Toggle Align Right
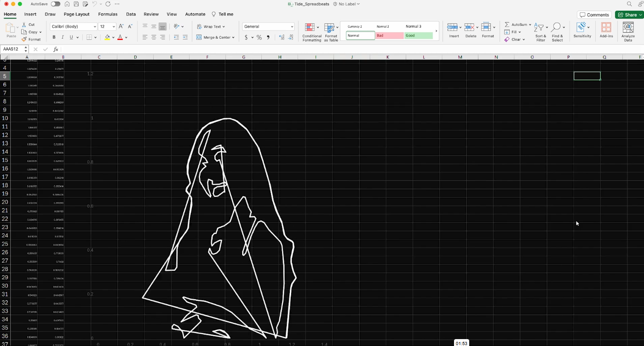Image resolution: width=644 pixels, height=346 pixels. [x=162, y=37]
